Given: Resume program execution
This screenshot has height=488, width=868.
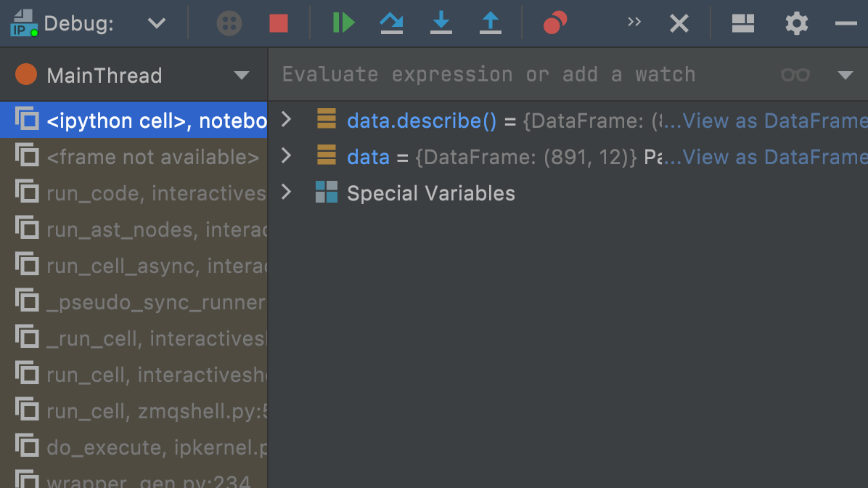Looking at the screenshot, I should 343,23.
